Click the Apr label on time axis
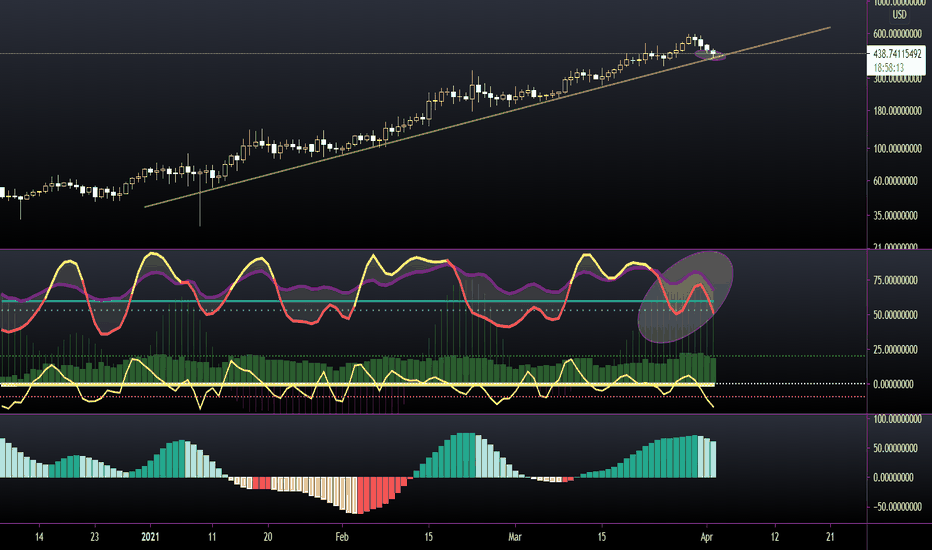Screen dimensions: 932x550 click(x=706, y=537)
